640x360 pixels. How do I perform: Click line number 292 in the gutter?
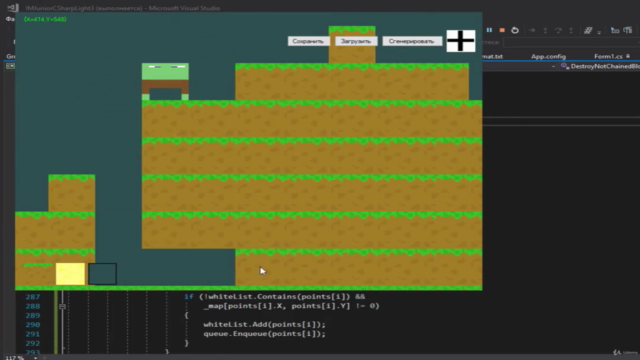pyautogui.click(x=33, y=343)
